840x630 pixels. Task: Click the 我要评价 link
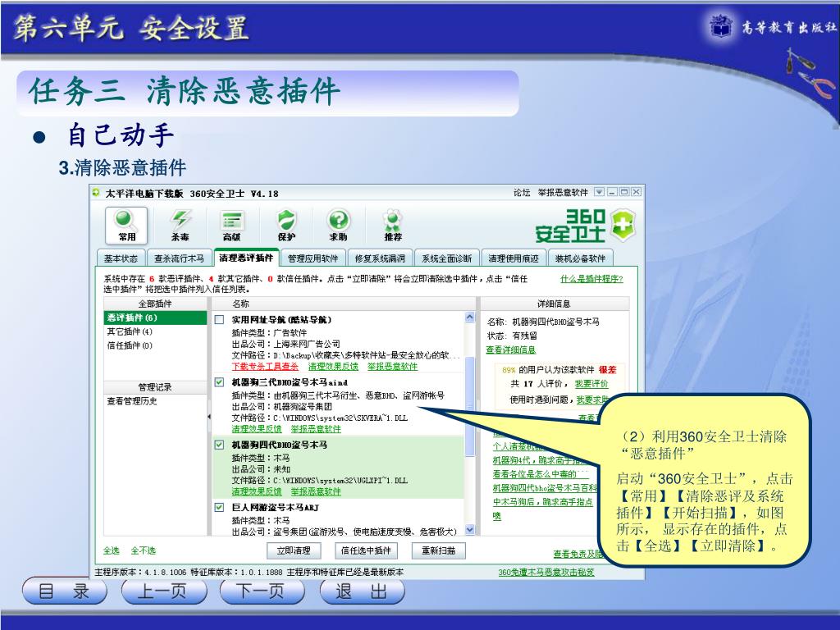(591, 384)
